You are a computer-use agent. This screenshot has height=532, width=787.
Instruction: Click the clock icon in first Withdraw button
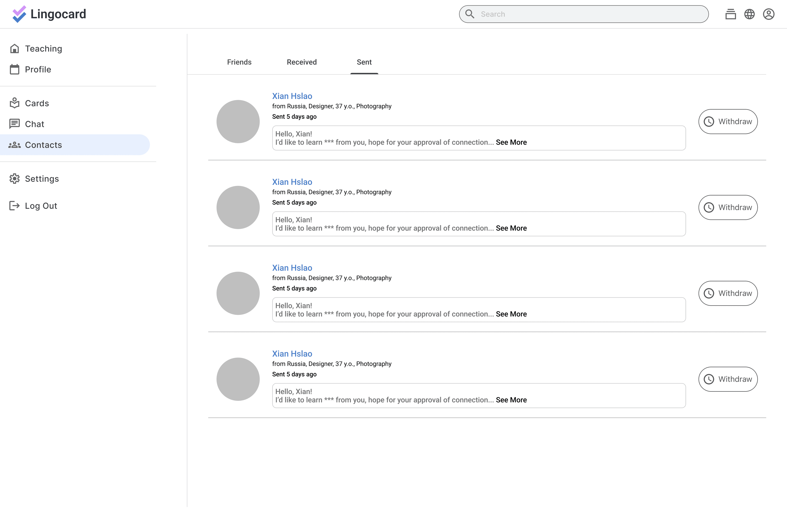pos(709,122)
